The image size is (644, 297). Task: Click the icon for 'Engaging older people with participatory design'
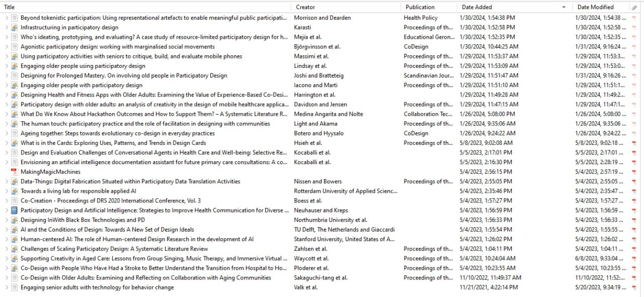tap(15, 85)
